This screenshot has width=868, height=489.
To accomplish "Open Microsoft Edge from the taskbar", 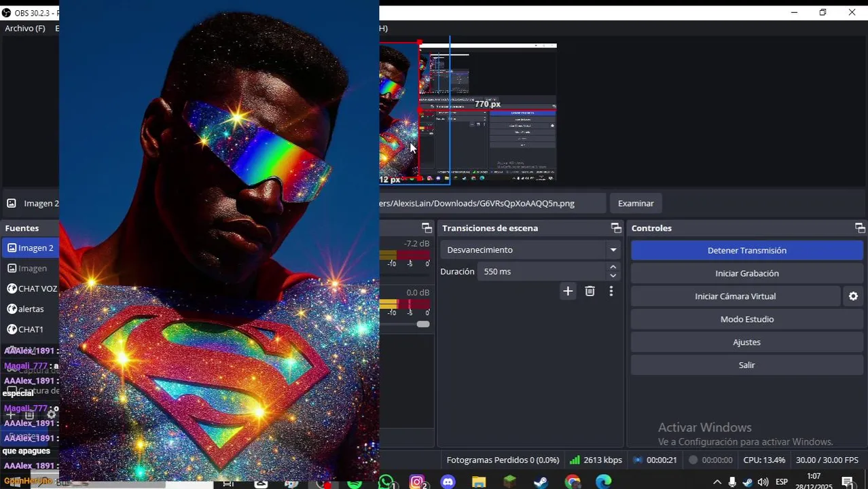I will tap(604, 482).
